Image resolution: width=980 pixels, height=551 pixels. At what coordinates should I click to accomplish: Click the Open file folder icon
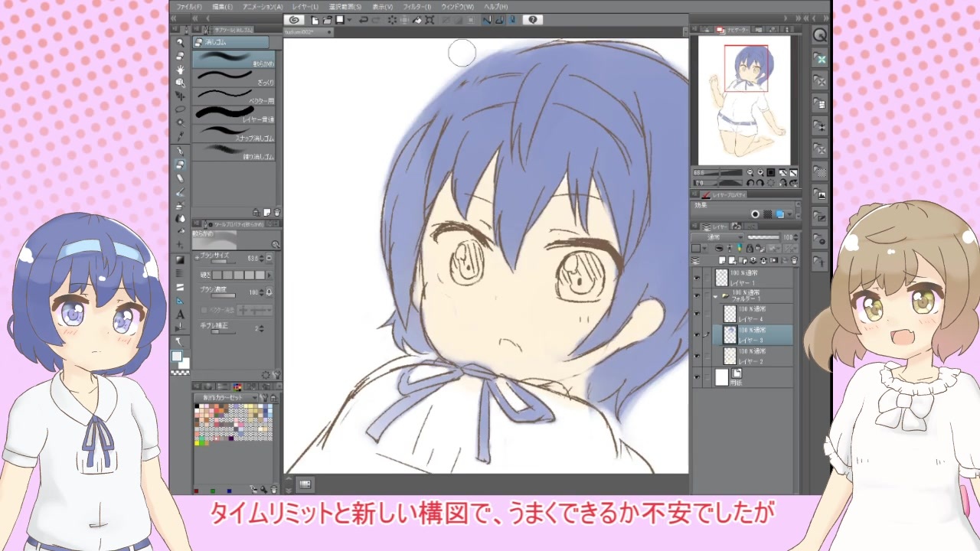coord(327,20)
